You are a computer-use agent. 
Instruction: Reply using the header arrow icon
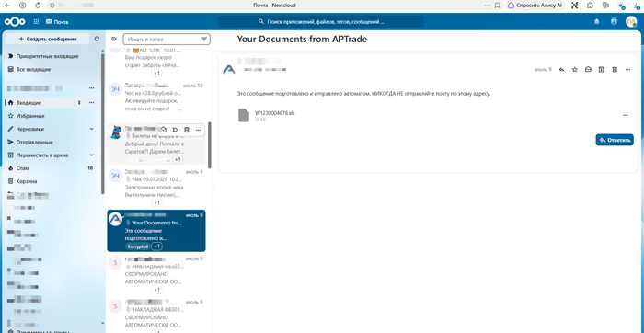(561, 69)
